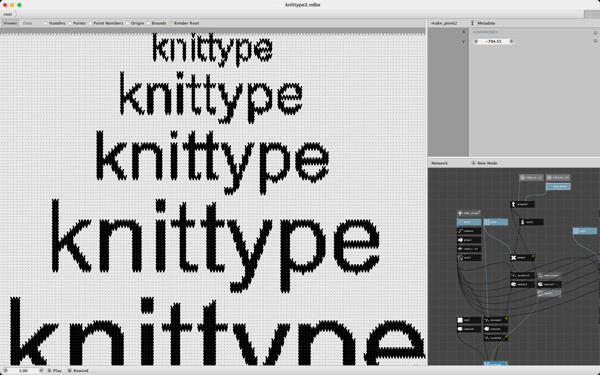This screenshot has width=600, height=375.
Task: Select the blue grid node at right edge
Action: click(585, 231)
